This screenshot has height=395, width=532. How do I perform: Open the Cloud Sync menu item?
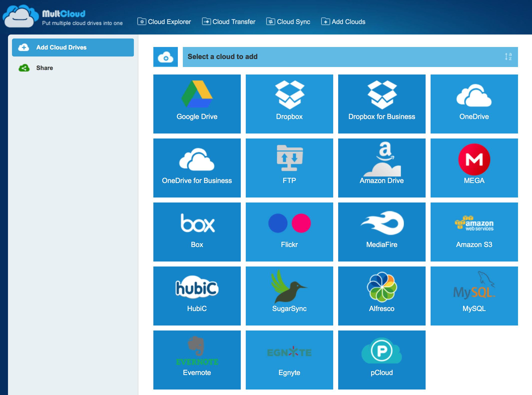(x=288, y=22)
